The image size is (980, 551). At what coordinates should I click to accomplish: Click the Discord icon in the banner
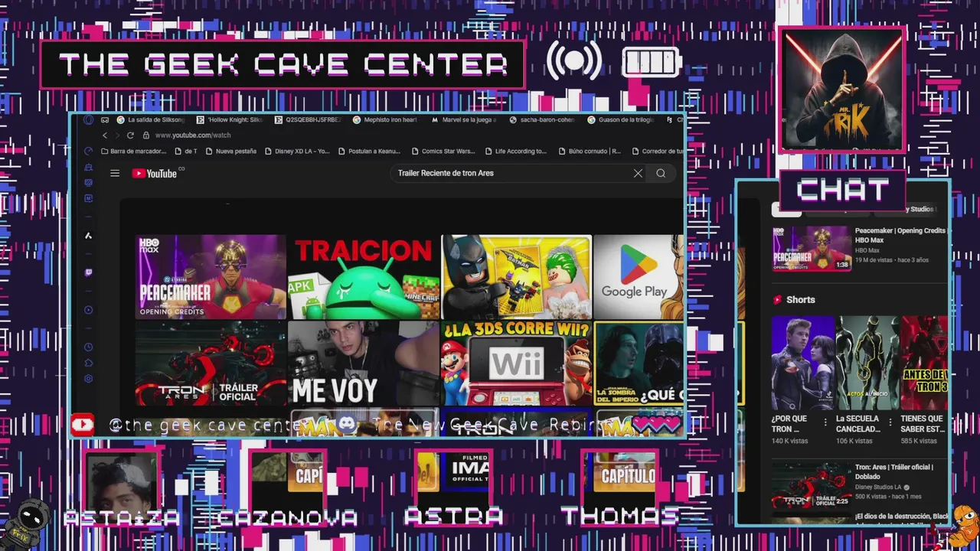347,425
